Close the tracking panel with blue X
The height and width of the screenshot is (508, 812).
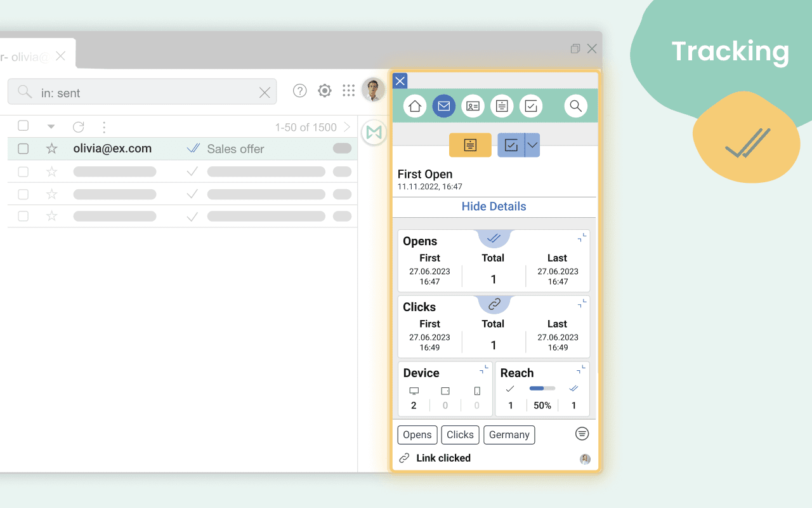tap(400, 81)
